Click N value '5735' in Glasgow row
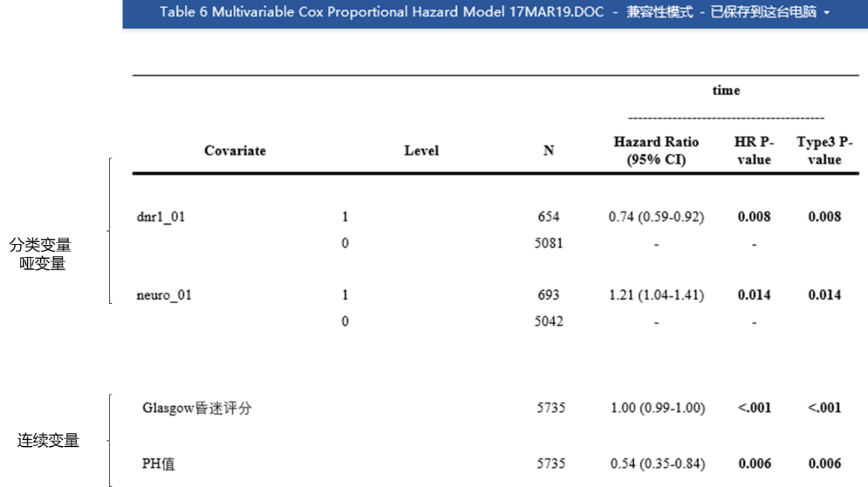868x487 pixels. 550,408
